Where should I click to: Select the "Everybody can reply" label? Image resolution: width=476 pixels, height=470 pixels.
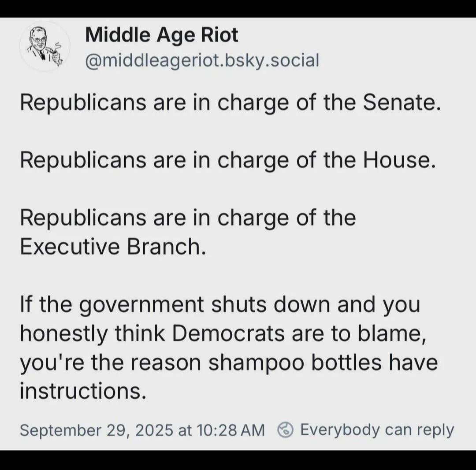pos(377,429)
